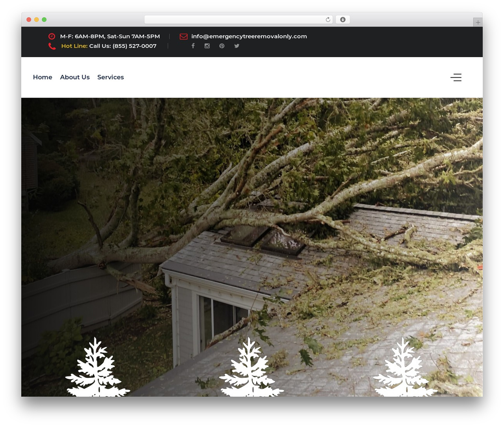Open the Facebook social icon

pos(193,46)
